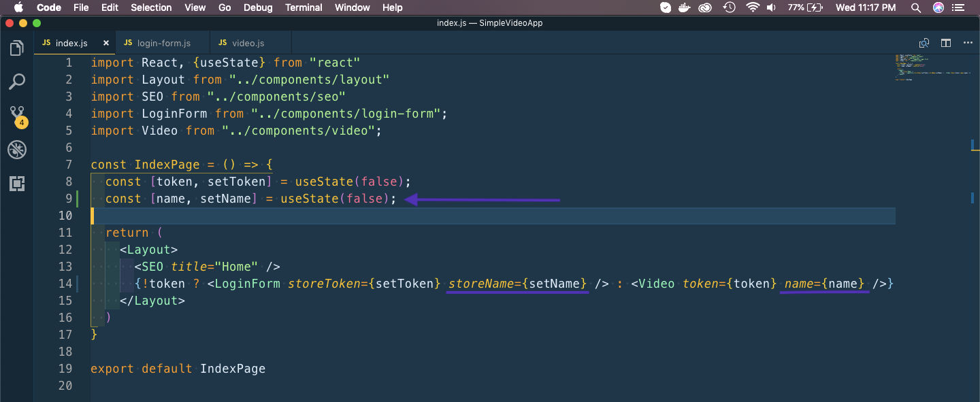Close the index.js tab
Screen dimensions: 980x402
[106, 43]
